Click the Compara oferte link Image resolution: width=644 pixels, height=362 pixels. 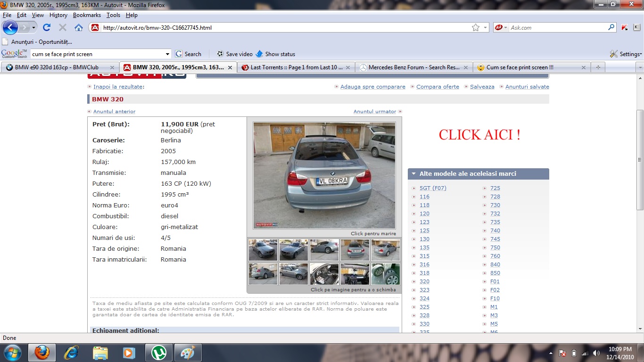point(438,87)
